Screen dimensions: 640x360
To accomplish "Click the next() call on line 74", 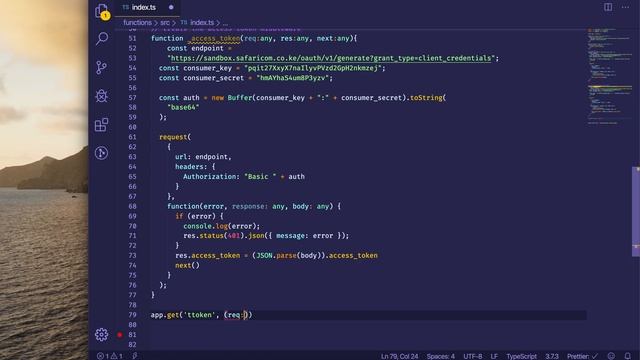I will point(187,265).
